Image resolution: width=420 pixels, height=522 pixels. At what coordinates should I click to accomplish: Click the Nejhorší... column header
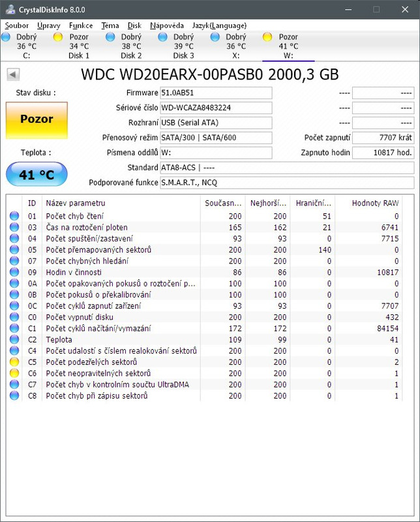[x=268, y=203]
